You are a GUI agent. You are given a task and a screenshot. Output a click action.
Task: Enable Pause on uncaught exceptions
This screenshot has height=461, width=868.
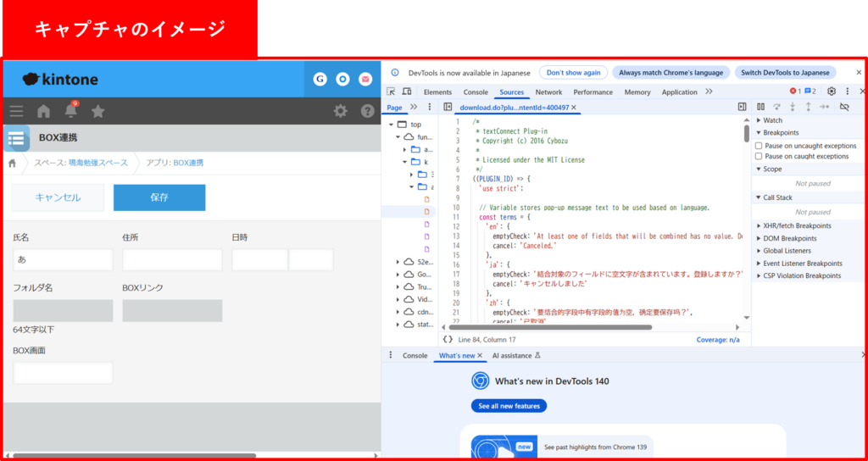click(x=759, y=146)
